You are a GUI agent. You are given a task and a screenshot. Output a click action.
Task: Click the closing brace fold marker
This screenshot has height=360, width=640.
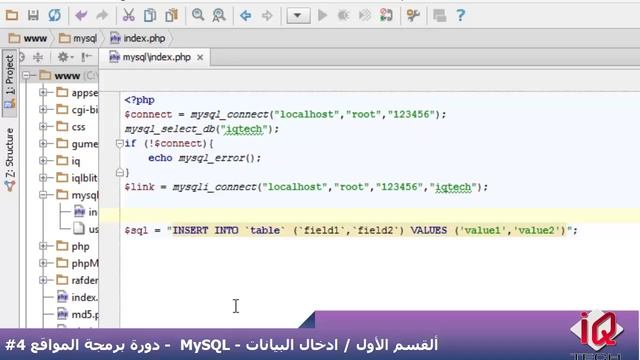[x=120, y=172]
